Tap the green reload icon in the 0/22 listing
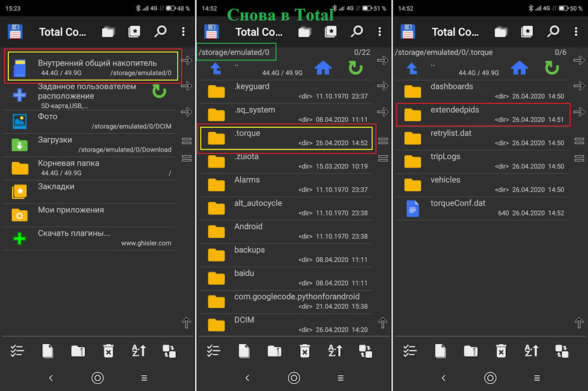This screenshot has width=588, height=391. pyautogui.click(x=355, y=68)
